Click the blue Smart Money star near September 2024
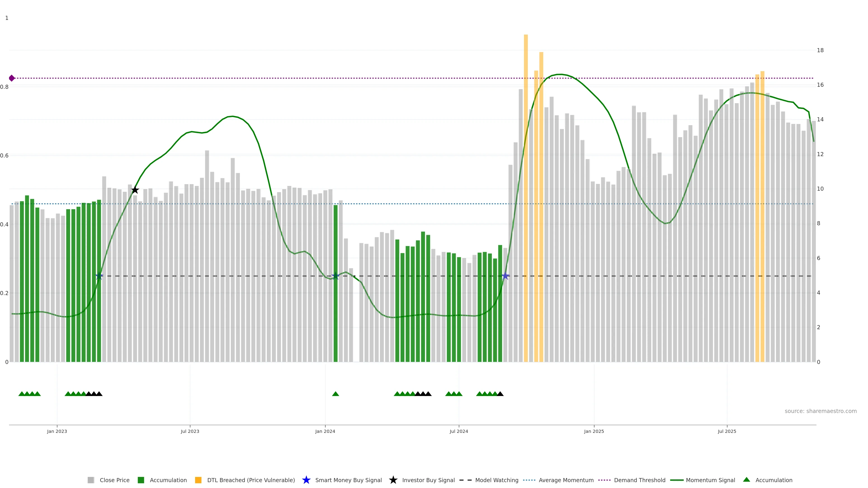The image size is (868, 488). click(x=505, y=276)
